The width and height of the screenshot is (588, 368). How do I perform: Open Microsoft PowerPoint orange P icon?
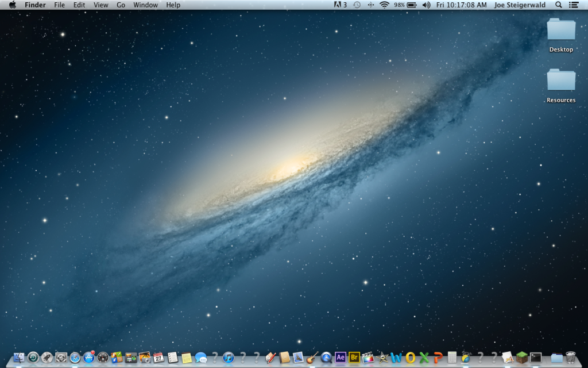(438, 358)
